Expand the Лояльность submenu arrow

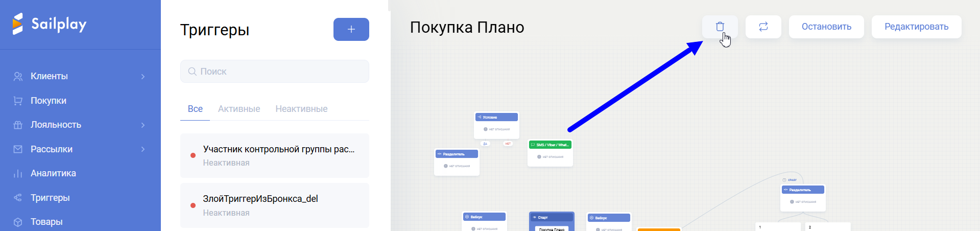[x=143, y=125]
